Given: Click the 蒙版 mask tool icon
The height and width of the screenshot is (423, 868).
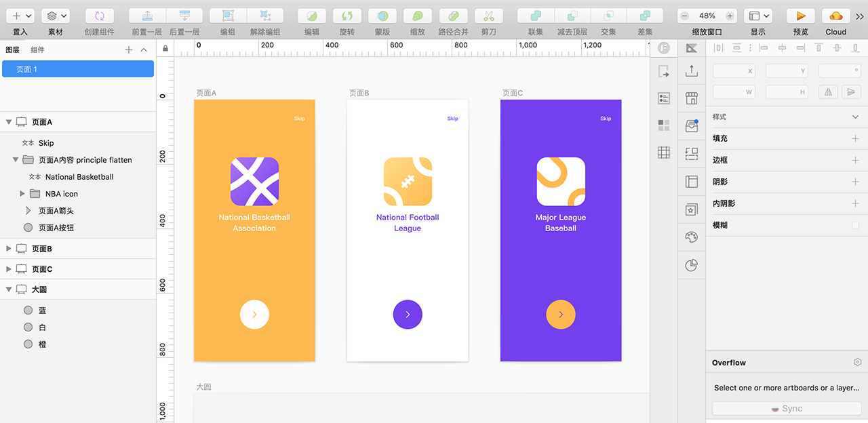Looking at the screenshot, I should (x=382, y=16).
